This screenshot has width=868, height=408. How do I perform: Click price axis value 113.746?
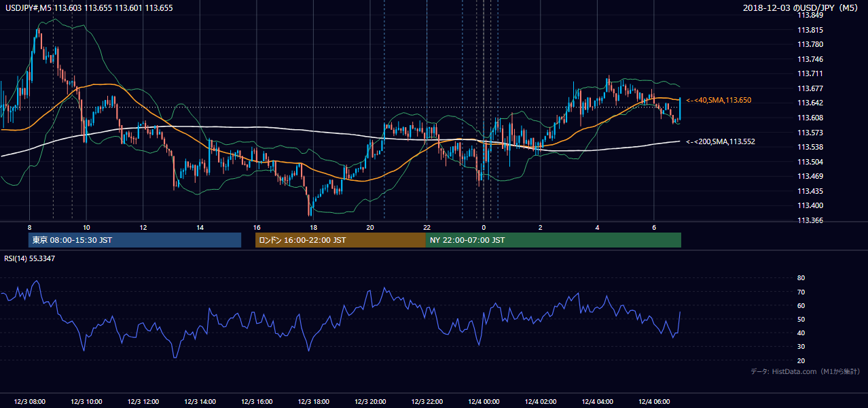pyautogui.click(x=810, y=59)
